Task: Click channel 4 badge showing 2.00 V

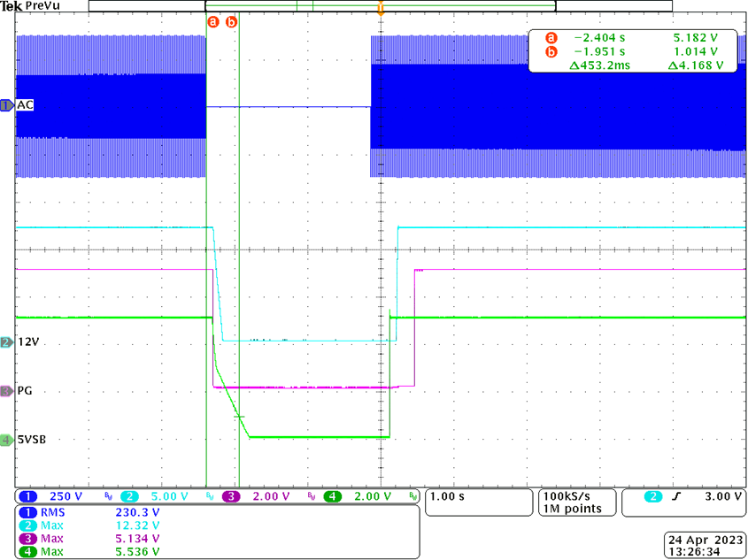Action: (358, 496)
